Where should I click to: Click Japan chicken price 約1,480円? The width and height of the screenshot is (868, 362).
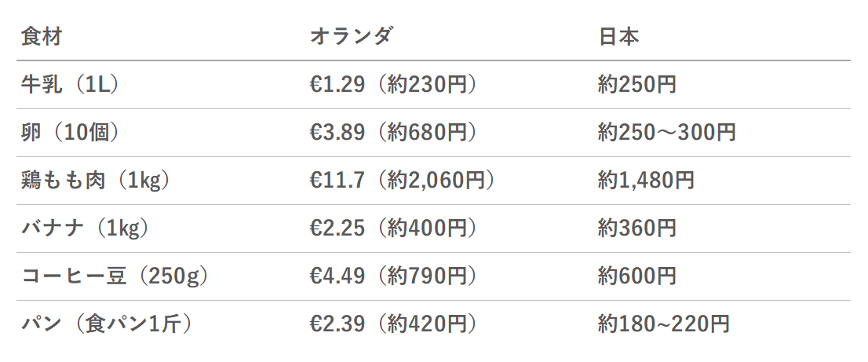click(646, 181)
